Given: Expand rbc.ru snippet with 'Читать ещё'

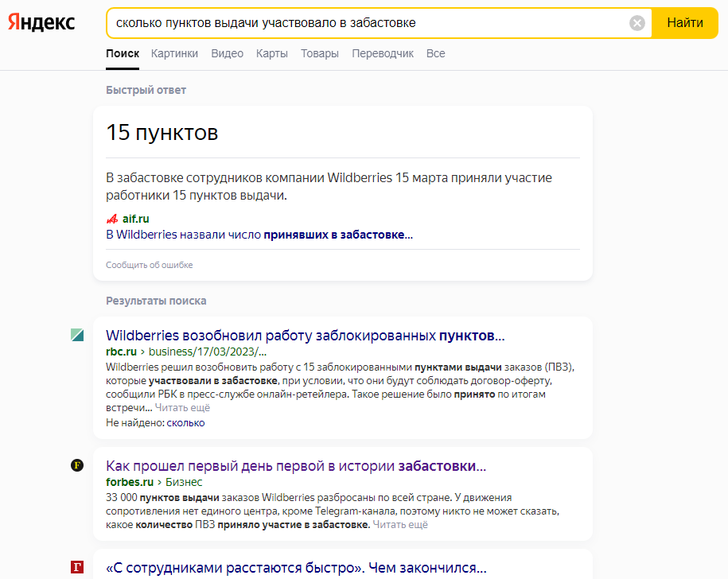Looking at the screenshot, I should pos(182,408).
